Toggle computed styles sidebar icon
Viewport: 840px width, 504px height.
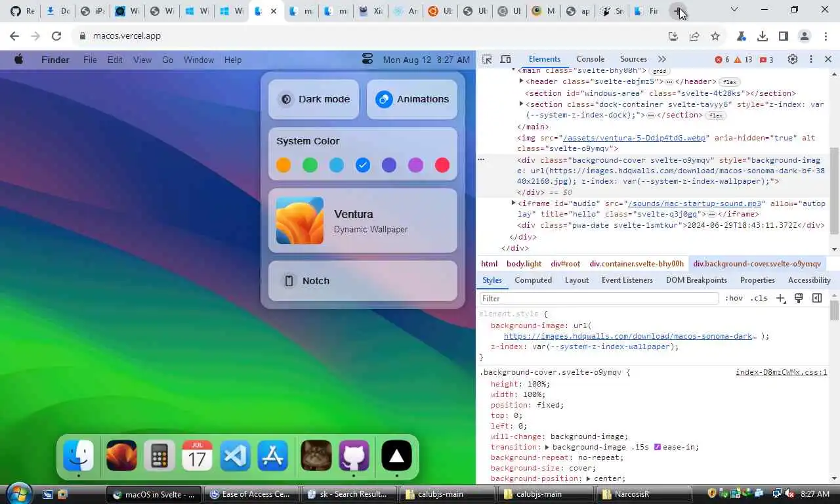tap(817, 298)
